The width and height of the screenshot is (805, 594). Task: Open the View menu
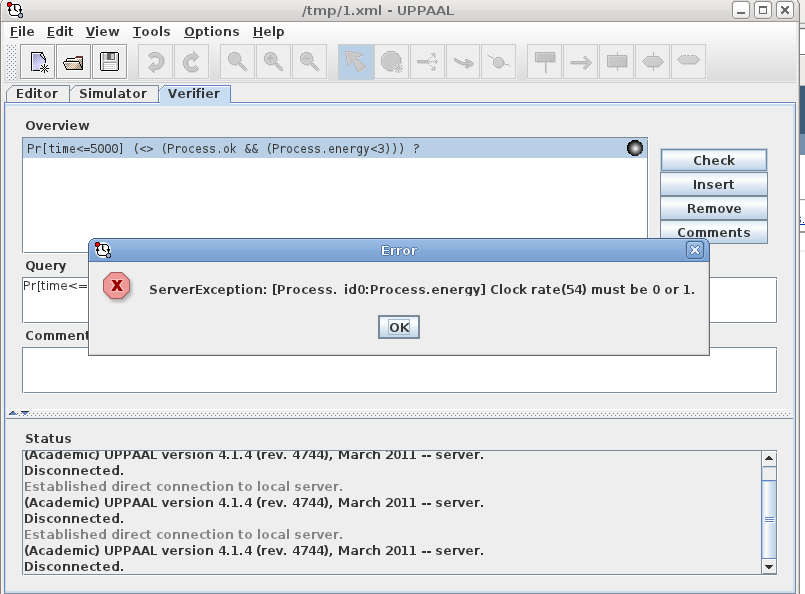[102, 32]
